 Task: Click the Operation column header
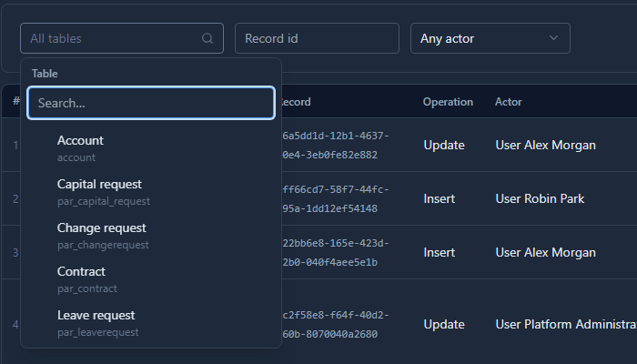coord(448,102)
